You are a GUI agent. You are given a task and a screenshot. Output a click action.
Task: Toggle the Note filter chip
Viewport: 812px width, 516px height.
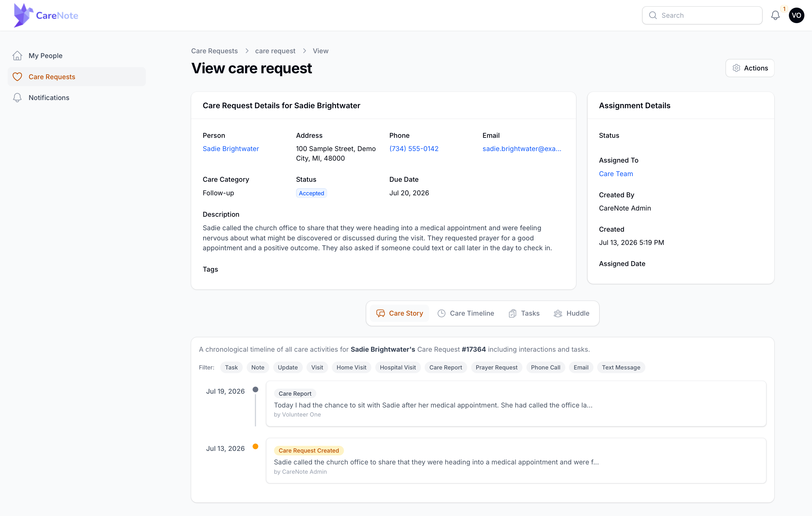tap(258, 367)
